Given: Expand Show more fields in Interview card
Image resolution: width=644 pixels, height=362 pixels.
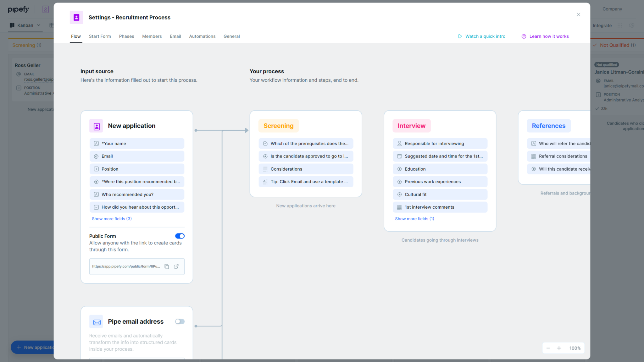Looking at the screenshot, I should 414,218.
